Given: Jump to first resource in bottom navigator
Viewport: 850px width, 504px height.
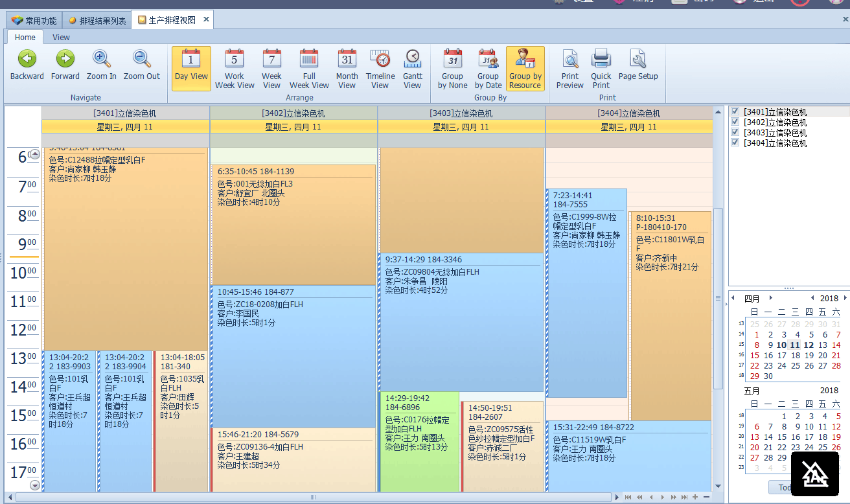Looking at the screenshot, I should (x=628, y=497).
